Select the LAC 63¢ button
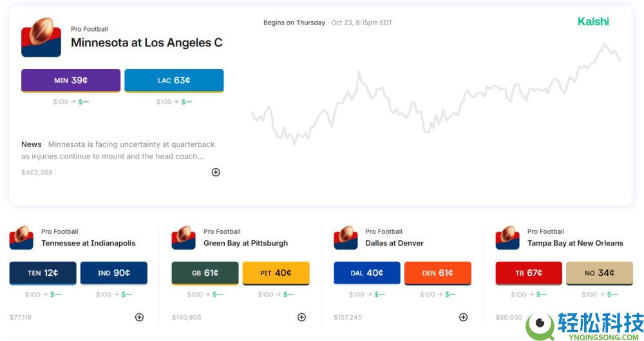 [x=174, y=81]
